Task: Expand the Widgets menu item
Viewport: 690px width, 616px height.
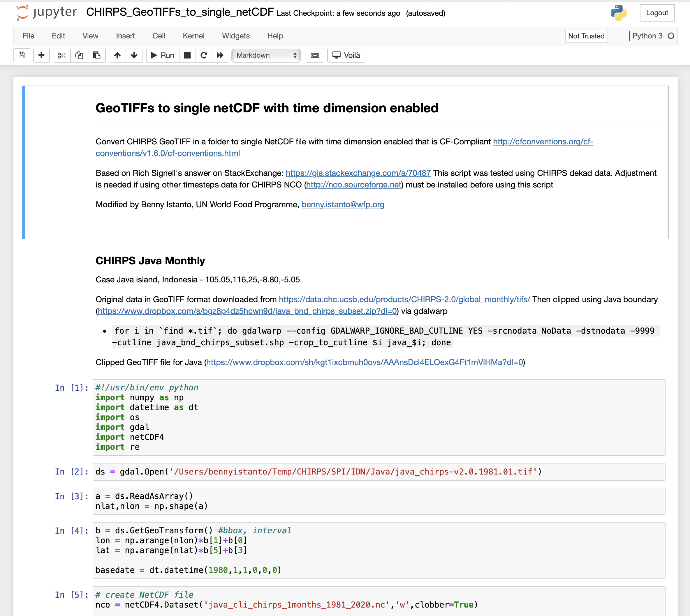Action: [235, 36]
